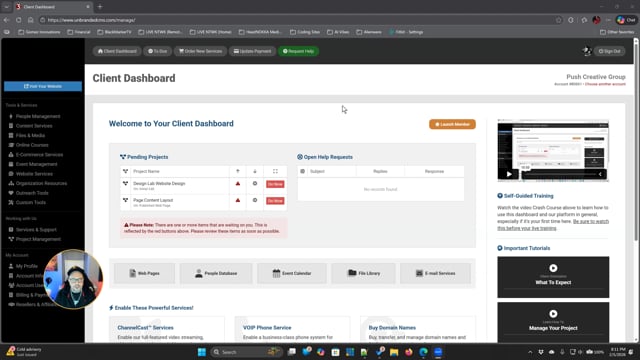Open the Web Pages shortcut tile
Viewport: 640px width, 360px height.
[x=144, y=273]
